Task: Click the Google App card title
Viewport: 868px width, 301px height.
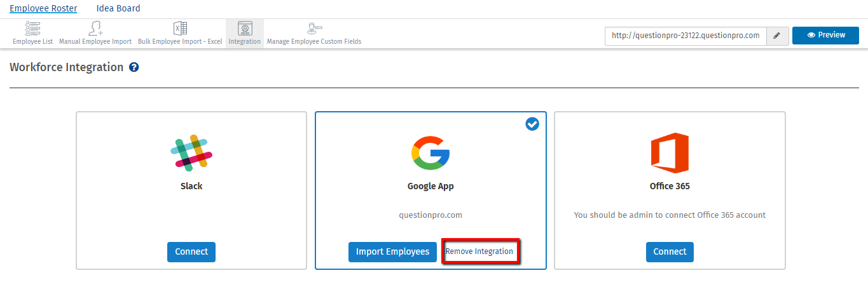Action: [431, 186]
